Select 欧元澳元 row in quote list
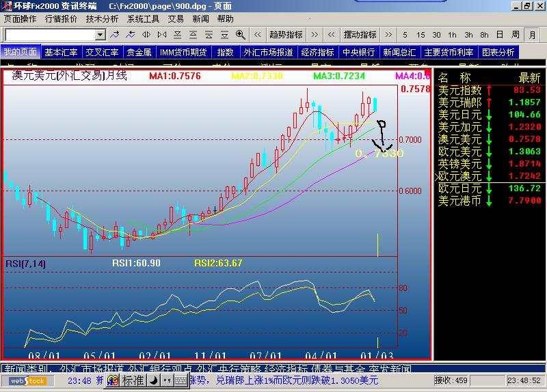The image size is (547, 392). pos(490,176)
